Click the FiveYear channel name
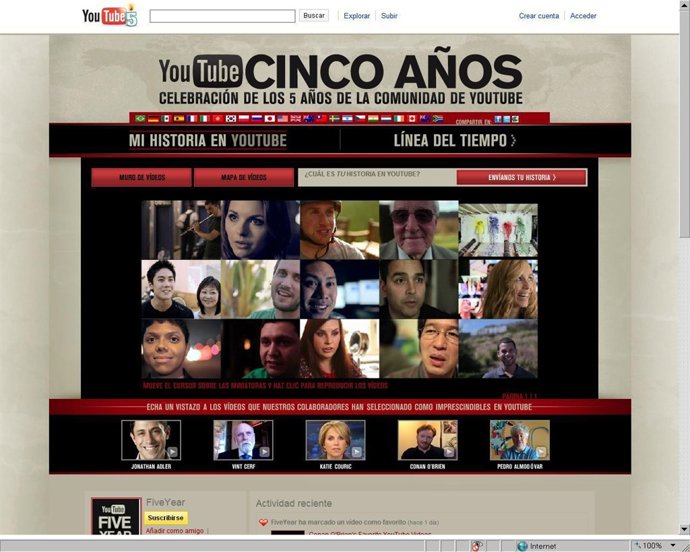Image resolution: width=690 pixels, height=552 pixels. pyautogui.click(x=165, y=502)
